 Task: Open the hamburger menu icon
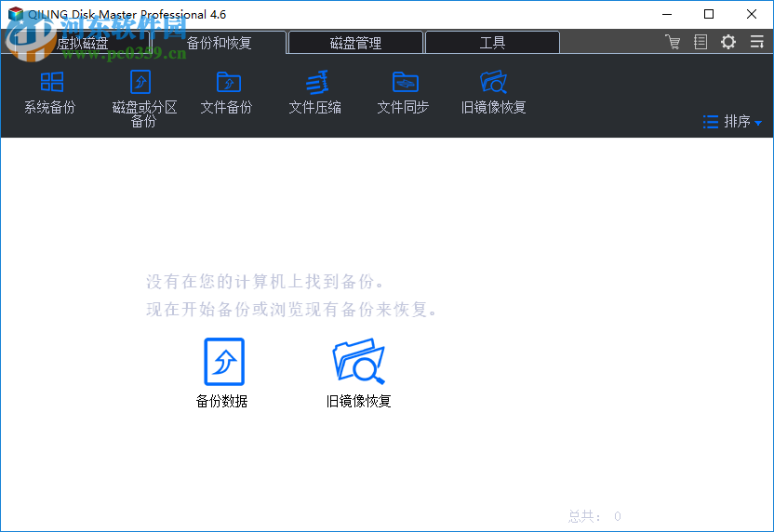pos(756,42)
